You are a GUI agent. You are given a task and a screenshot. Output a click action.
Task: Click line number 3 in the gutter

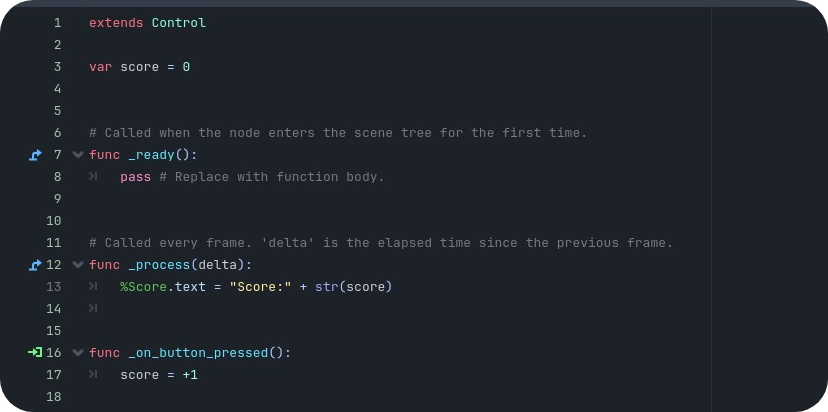[x=57, y=67]
